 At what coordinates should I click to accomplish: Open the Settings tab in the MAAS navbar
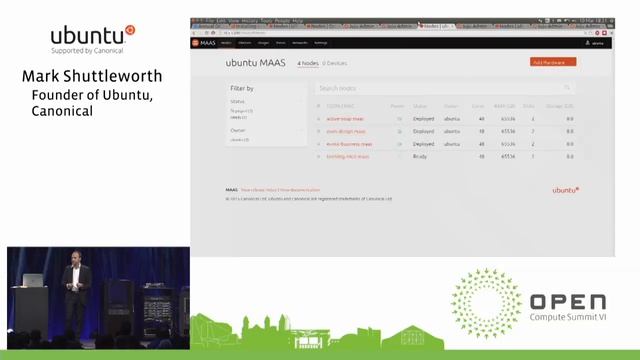point(320,43)
